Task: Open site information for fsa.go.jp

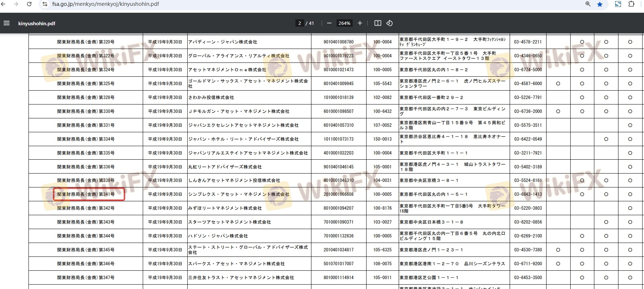Action: (45, 4)
